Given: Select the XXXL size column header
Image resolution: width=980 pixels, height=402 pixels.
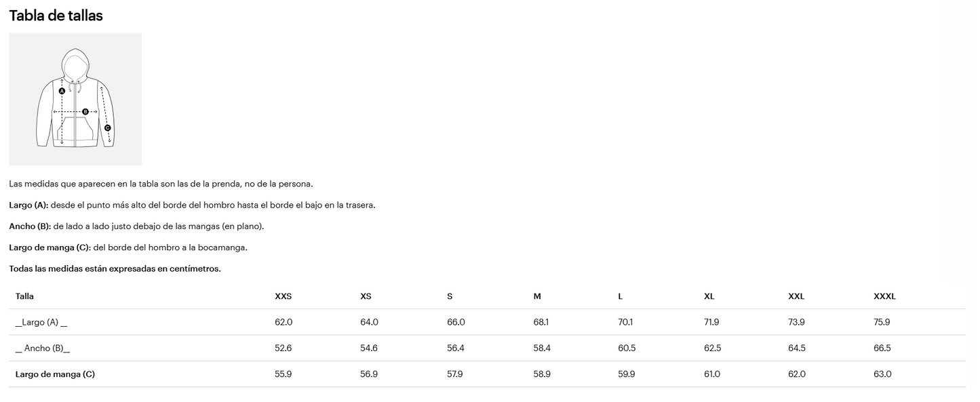Looking at the screenshot, I should pos(884,296).
